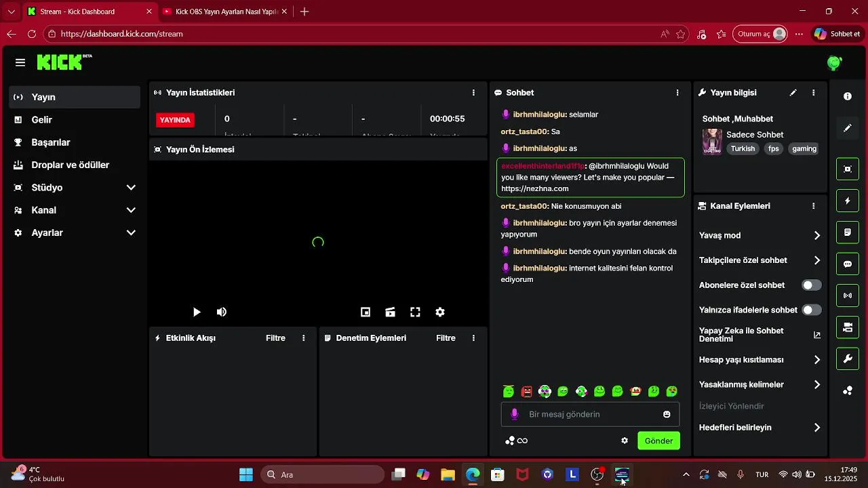Click the gaming tag
868x488 pixels.
[804, 148]
